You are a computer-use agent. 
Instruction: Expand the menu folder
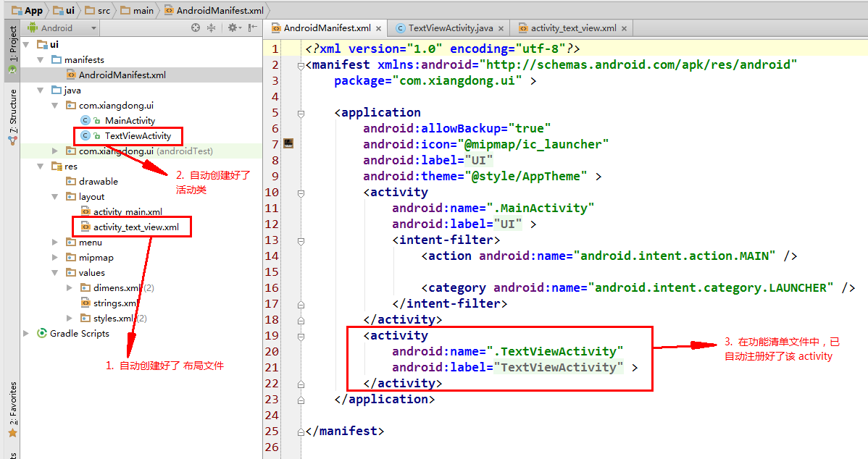pos(54,243)
